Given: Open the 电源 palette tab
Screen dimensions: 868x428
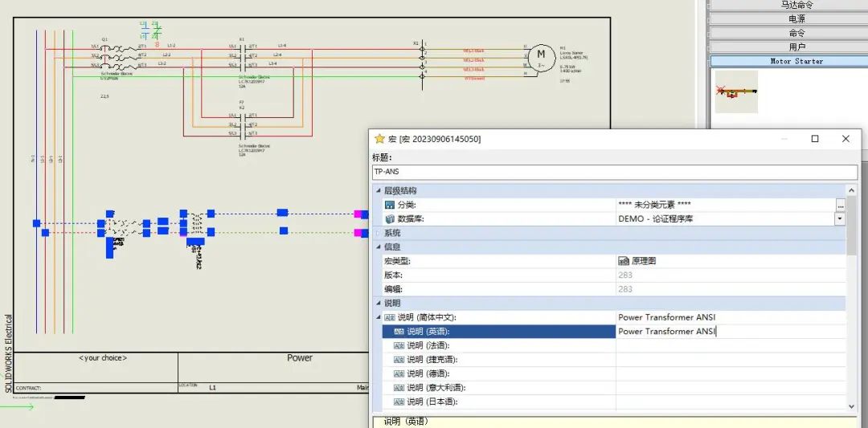Looking at the screenshot, I should pyautogui.click(x=796, y=18).
